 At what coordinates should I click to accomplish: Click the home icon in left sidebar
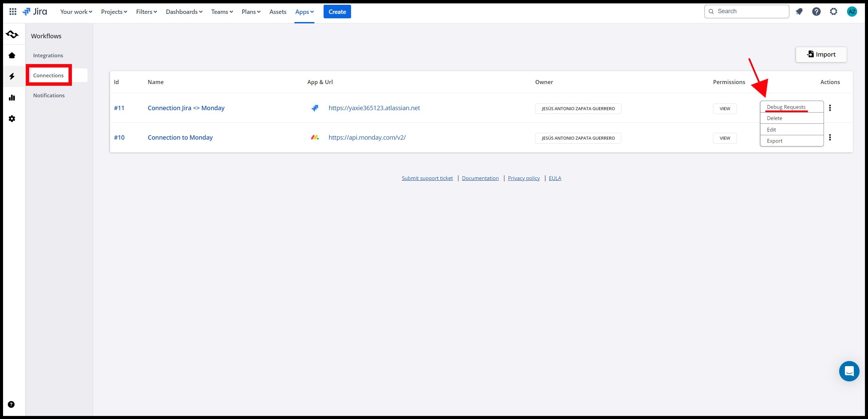point(12,55)
